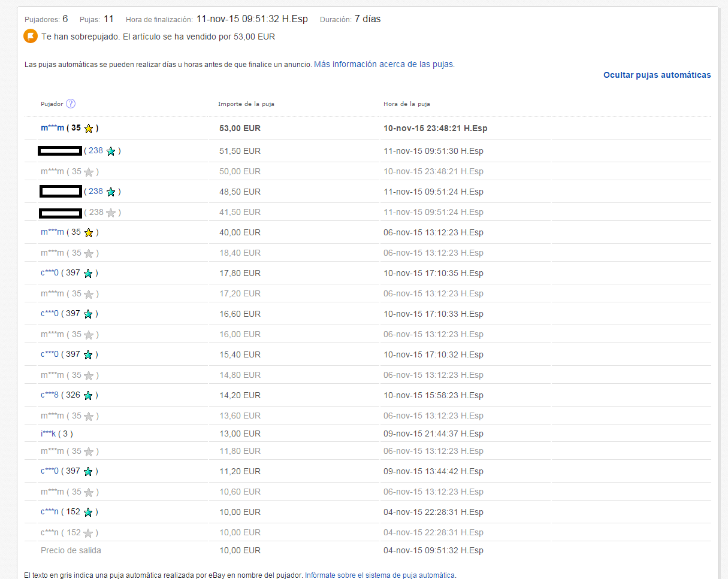The image size is (728, 579).
Task: Click the feedback score 238 on 51,50 bid
Action: (96, 151)
